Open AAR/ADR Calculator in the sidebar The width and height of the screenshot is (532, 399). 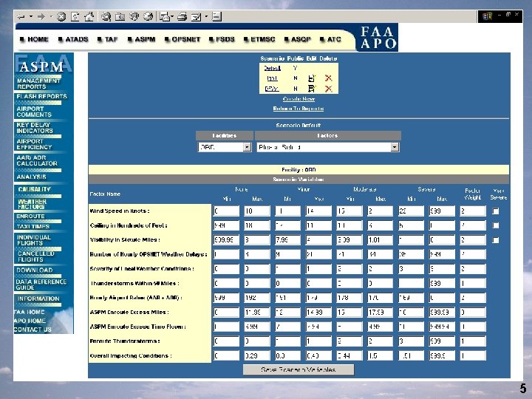[37, 160]
